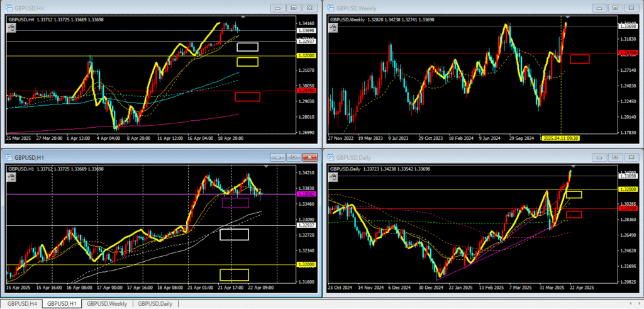Viewport: 644px width, 309px height.
Task: Click the chart icon in GBPUSD,Weekly title bar
Action: [330, 8]
